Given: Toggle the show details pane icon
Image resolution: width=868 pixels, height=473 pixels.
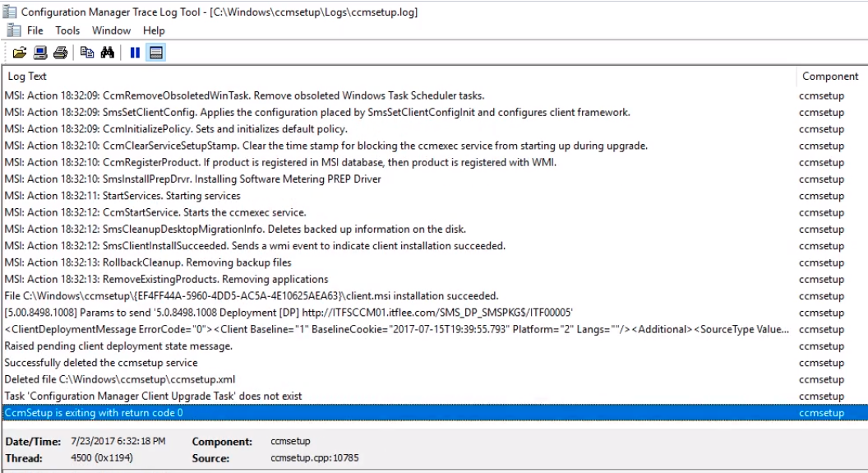Looking at the screenshot, I should pos(156,53).
